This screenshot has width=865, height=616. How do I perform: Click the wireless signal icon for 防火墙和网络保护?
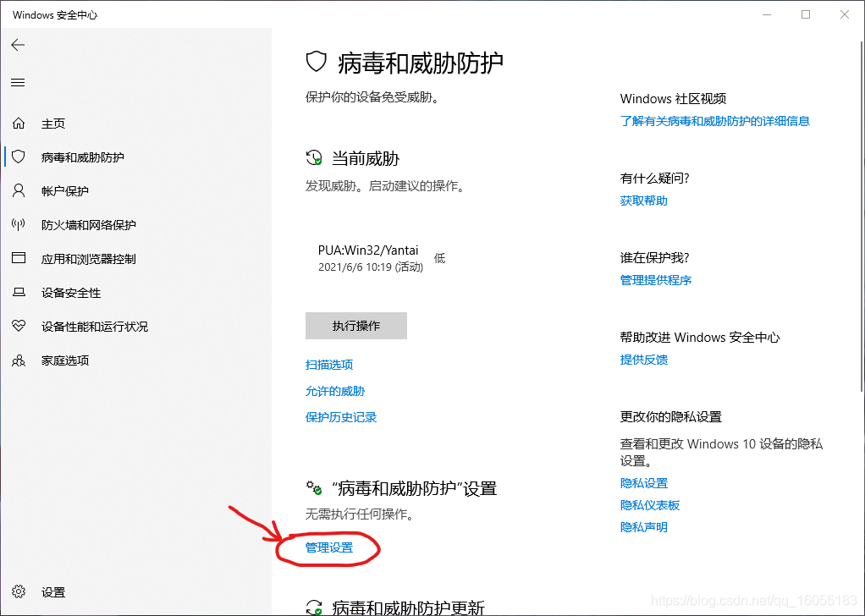click(x=19, y=224)
